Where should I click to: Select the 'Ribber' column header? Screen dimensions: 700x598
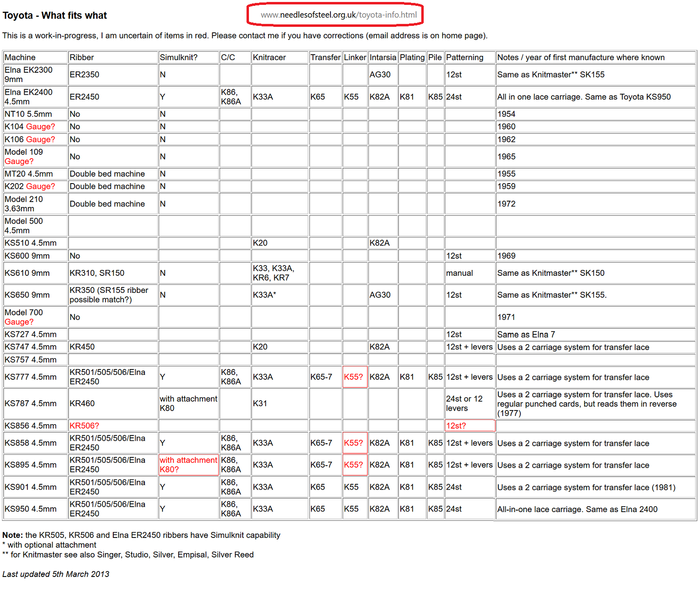113,57
